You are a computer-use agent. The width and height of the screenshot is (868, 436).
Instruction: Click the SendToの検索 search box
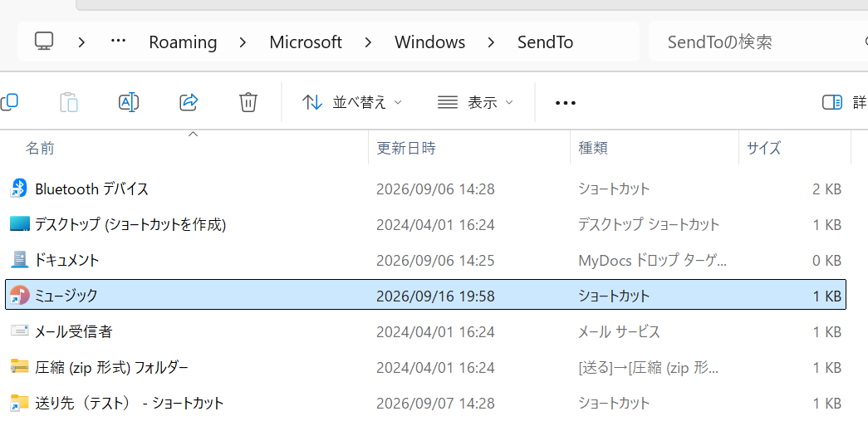(x=758, y=42)
